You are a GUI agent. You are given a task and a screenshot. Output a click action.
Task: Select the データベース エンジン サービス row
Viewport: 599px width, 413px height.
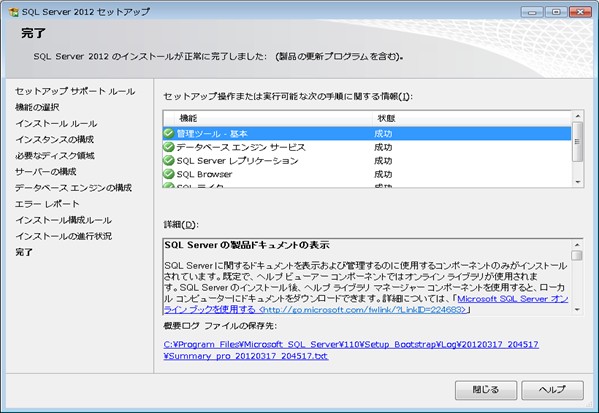click(x=367, y=147)
